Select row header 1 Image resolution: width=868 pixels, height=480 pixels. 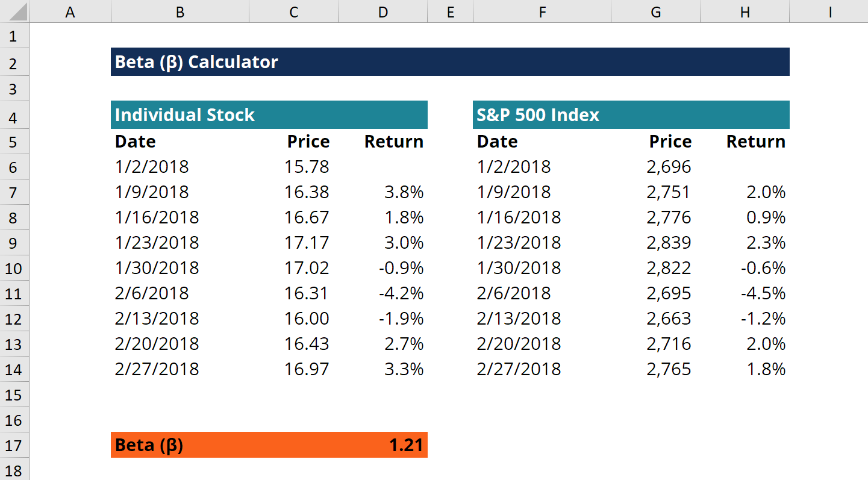(x=14, y=36)
